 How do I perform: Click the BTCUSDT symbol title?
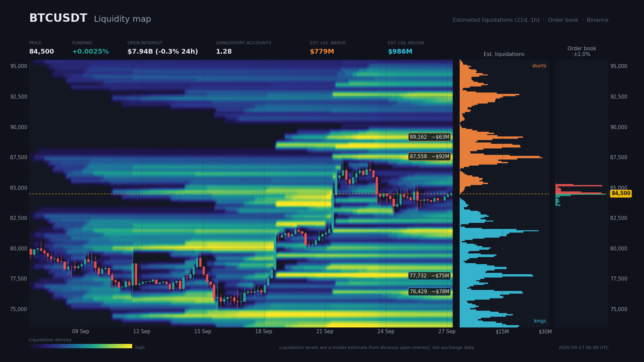[58, 18]
